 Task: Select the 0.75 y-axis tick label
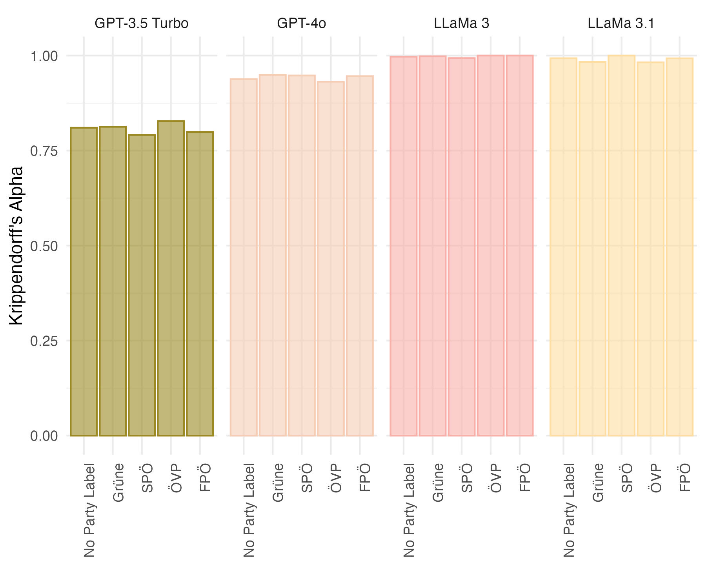coord(44,151)
